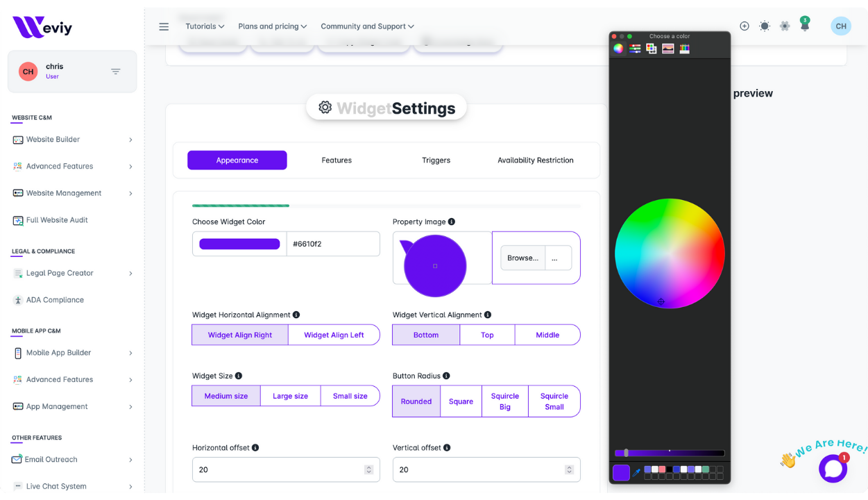Click the info icon beside Property Image
868x500 pixels.
pyautogui.click(x=452, y=222)
